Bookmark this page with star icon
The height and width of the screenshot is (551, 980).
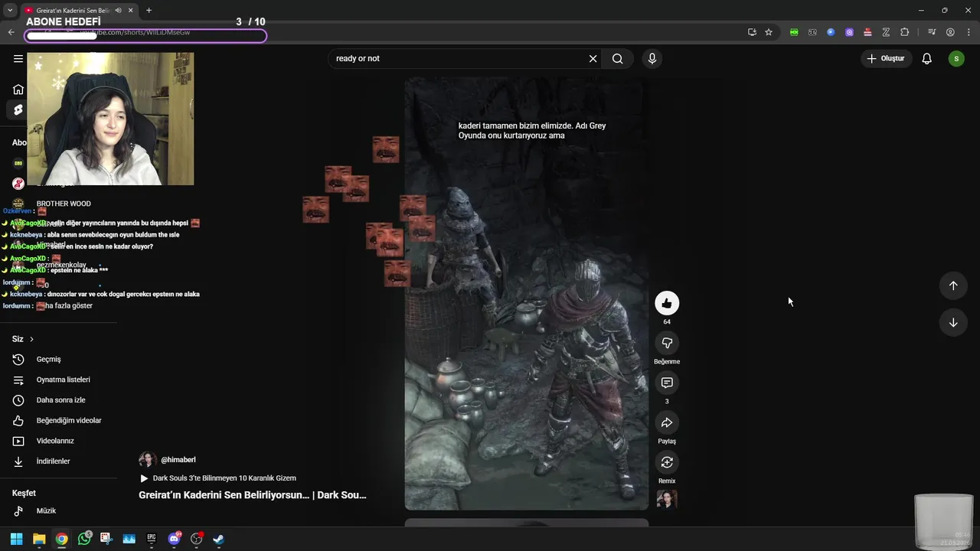(x=769, y=32)
